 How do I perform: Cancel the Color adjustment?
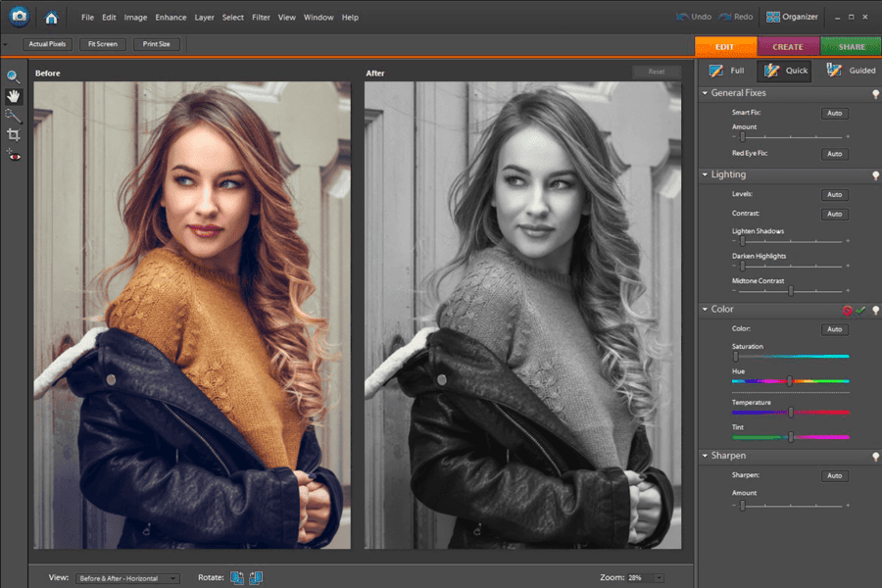coord(847,309)
